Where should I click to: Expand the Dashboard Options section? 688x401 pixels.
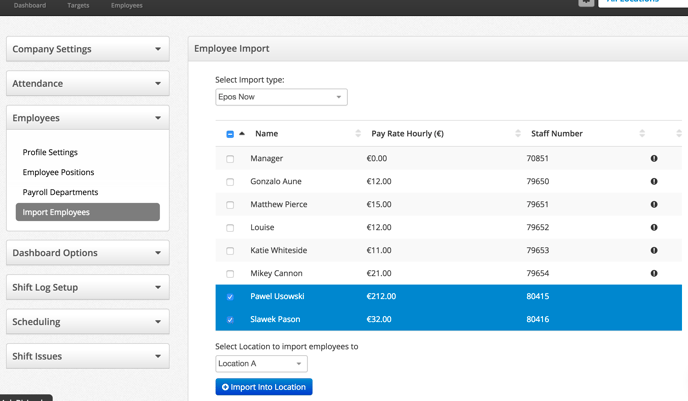coord(88,253)
